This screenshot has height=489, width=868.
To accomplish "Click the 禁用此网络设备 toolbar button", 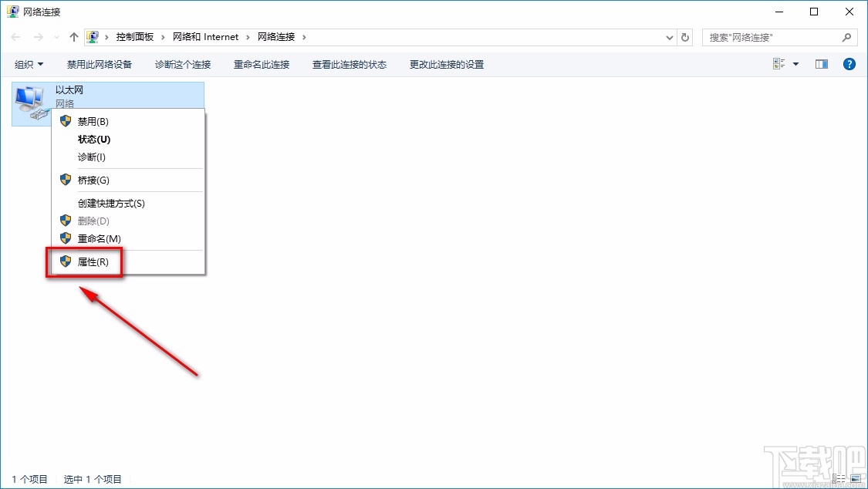I will tap(99, 64).
